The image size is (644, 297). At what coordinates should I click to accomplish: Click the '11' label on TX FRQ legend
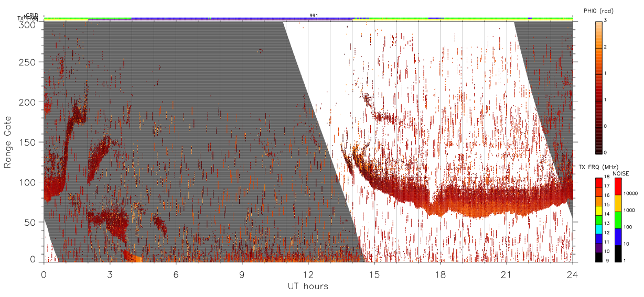coord(607,242)
